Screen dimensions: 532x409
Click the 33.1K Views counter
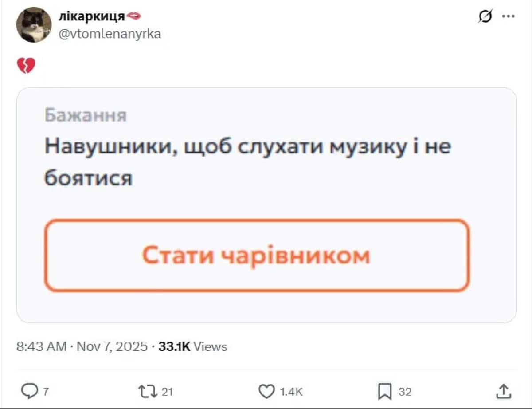click(193, 346)
